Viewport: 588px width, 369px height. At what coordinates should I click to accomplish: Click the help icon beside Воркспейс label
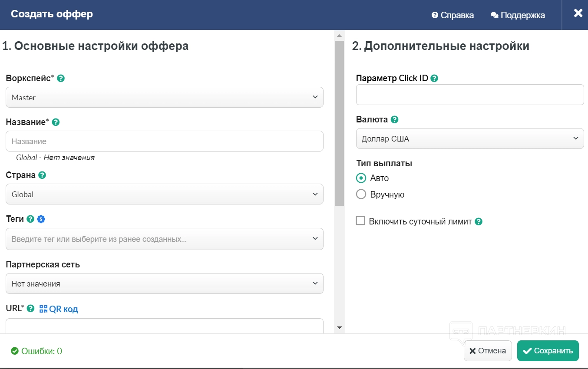coord(61,79)
